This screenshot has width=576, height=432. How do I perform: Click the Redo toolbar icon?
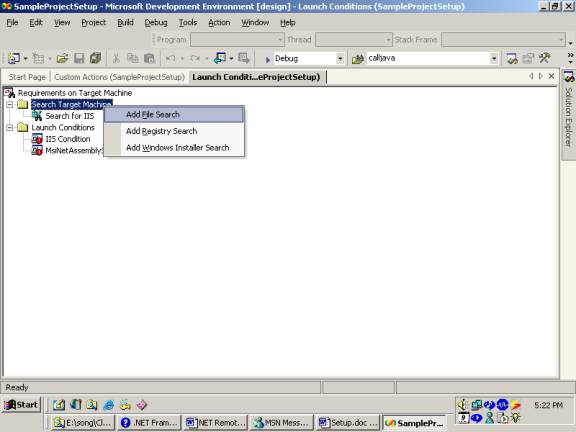tap(195, 58)
